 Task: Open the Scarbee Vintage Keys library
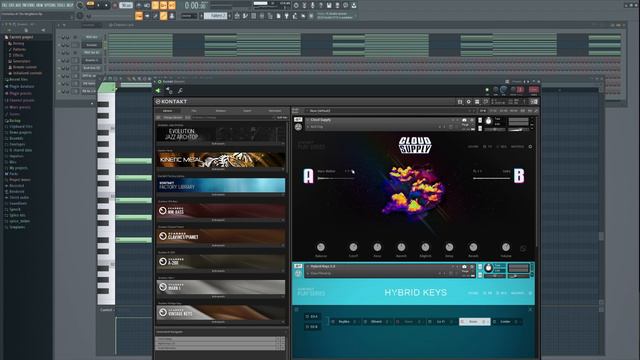(221, 313)
